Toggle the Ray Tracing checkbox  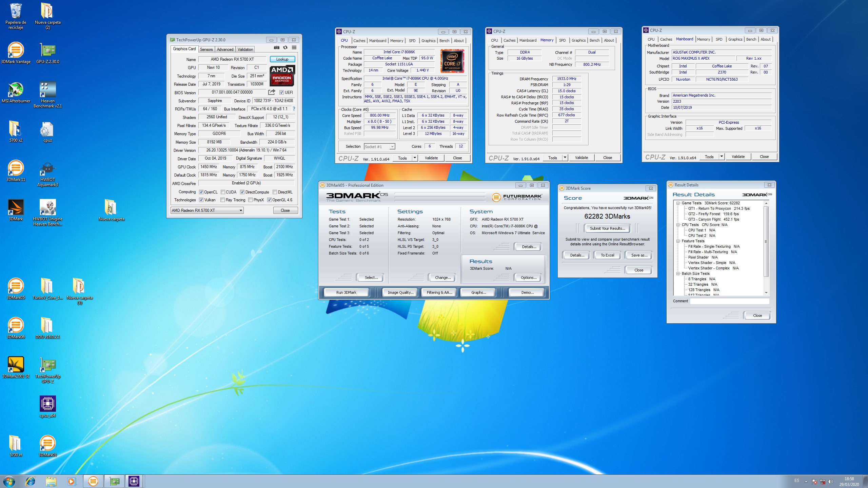(222, 200)
